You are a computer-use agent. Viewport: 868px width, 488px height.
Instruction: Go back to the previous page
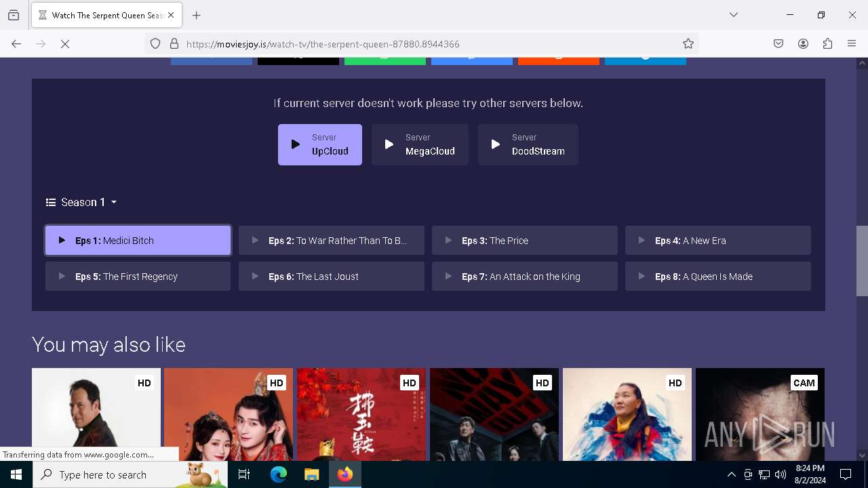click(x=16, y=44)
